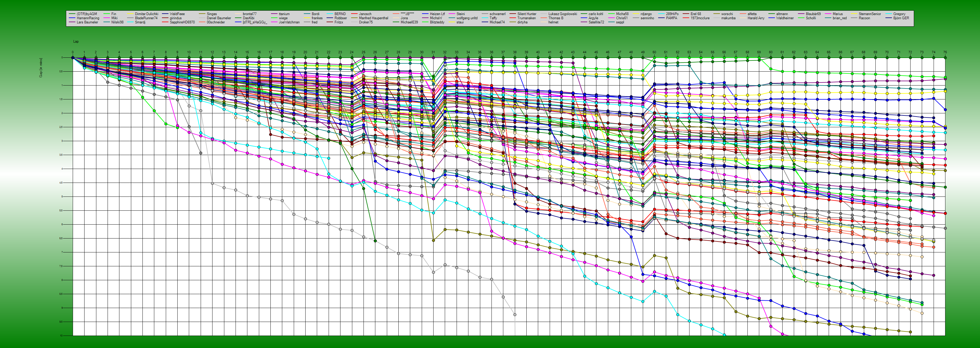Select Daniel Baumeler in the legend
The width and height of the screenshot is (980, 348).
(x=219, y=18)
